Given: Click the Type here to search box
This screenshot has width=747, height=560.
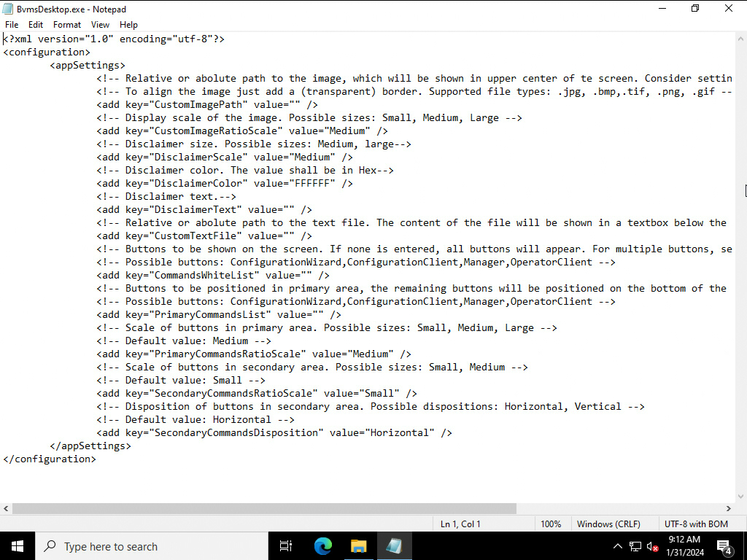Looking at the screenshot, I should tap(152, 546).
